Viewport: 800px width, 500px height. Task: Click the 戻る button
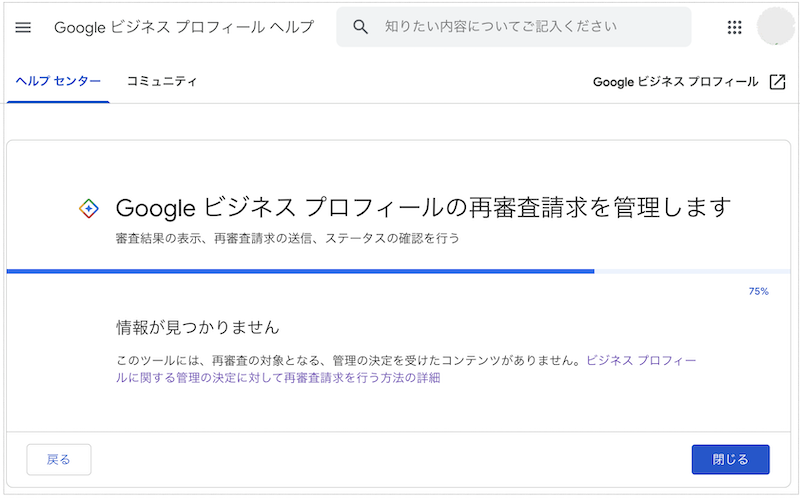click(x=59, y=460)
